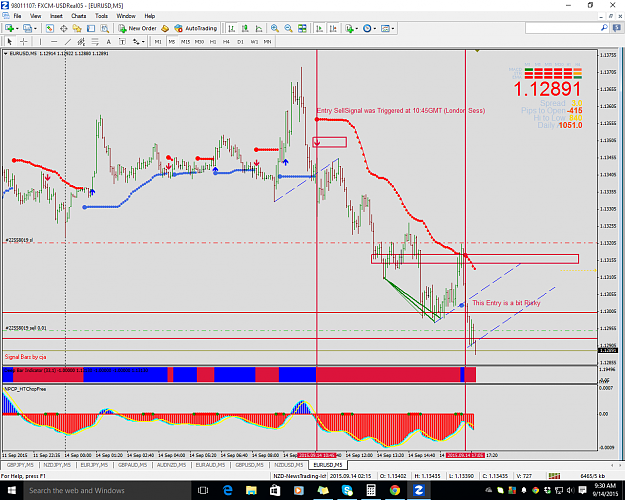Set timeframe to H4

click(x=226, y=41)
